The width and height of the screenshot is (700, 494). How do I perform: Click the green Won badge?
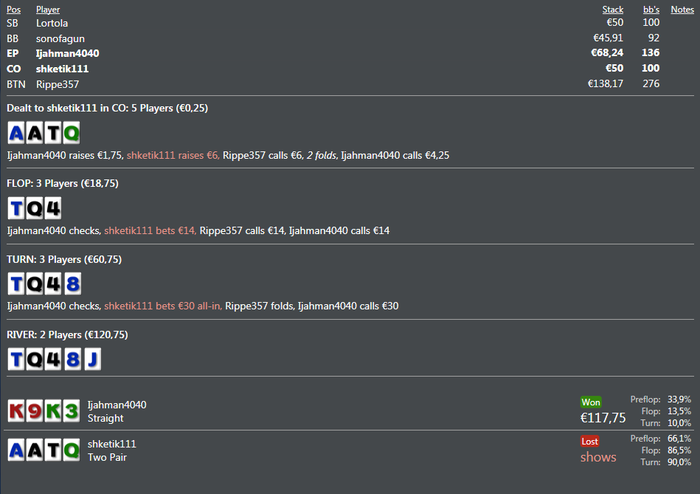591,402
